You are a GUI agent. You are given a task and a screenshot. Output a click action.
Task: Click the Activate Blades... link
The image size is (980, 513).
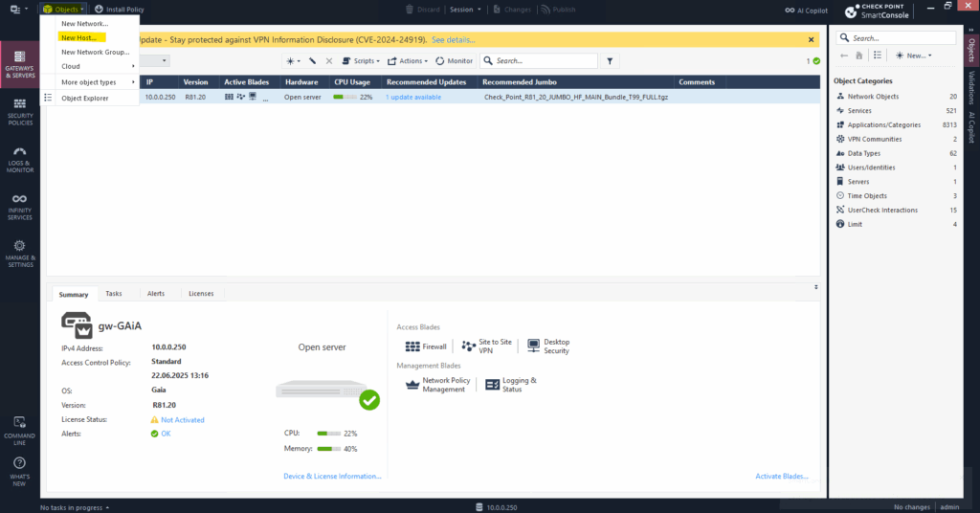tap(782, 476)
